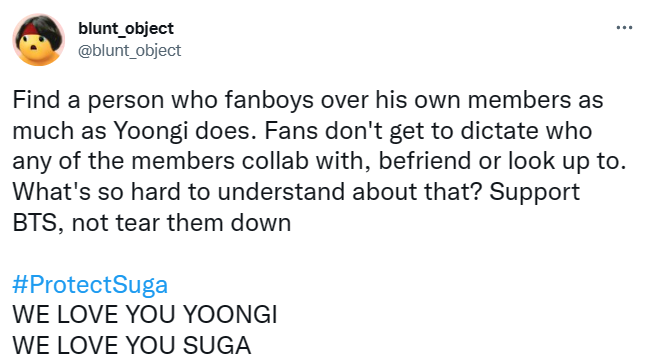Image resolution: width=651 pixels, height=360 pixels.
Task: Click the word "Support" in the tweet
Action: (534, 193)
